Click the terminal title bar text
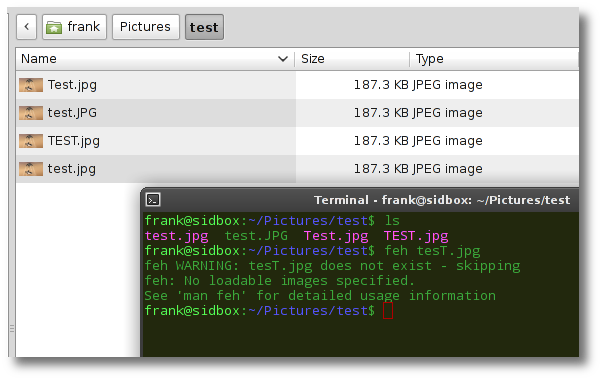This screenshot has height=380, width=602. pyautogui.click(x=442, y=200)
